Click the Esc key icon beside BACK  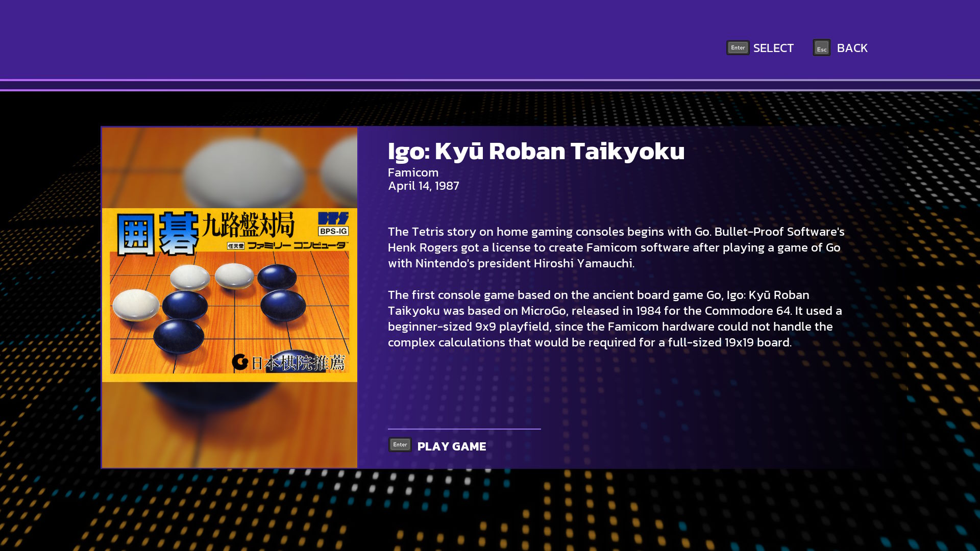821,48
